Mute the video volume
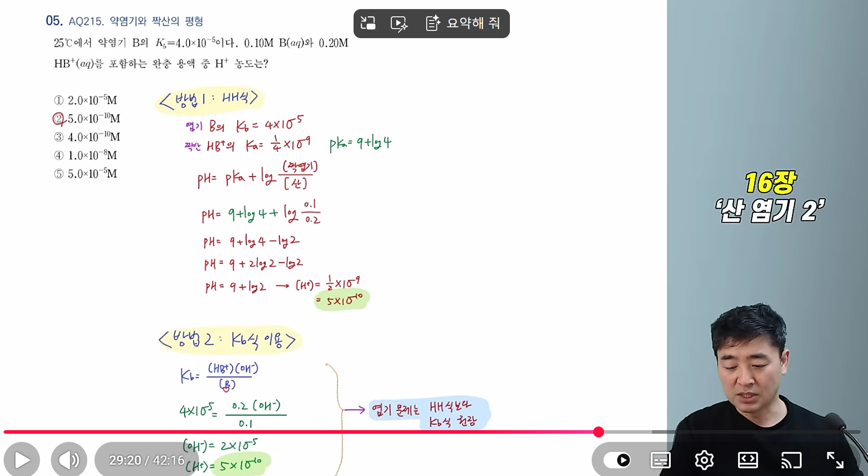 pyautogui.click(x=69, y=460)
